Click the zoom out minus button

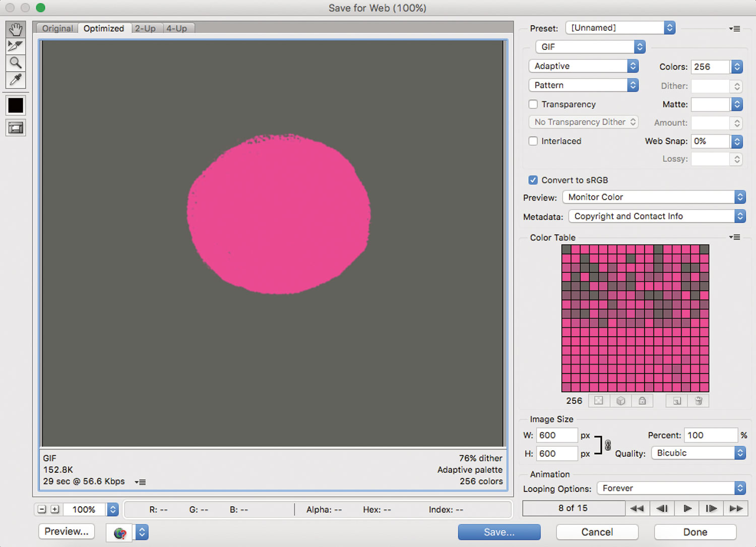click(42, 510)
